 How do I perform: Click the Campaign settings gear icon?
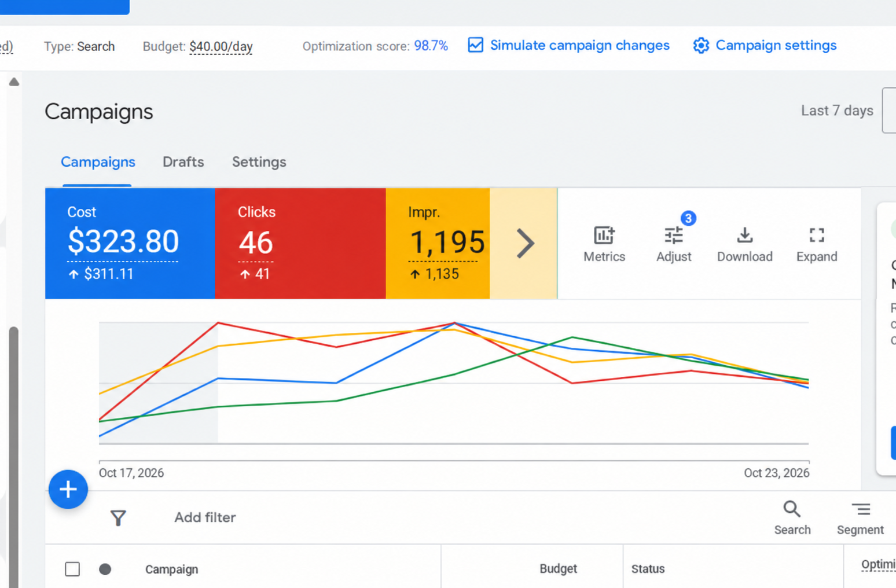[x=701, y=45]
